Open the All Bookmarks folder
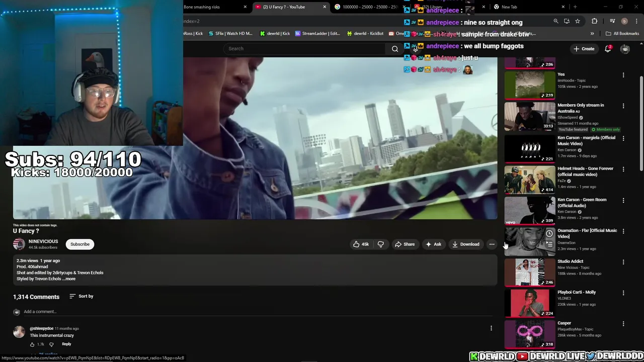Screen dimensions: 644x362 [622, 34]
